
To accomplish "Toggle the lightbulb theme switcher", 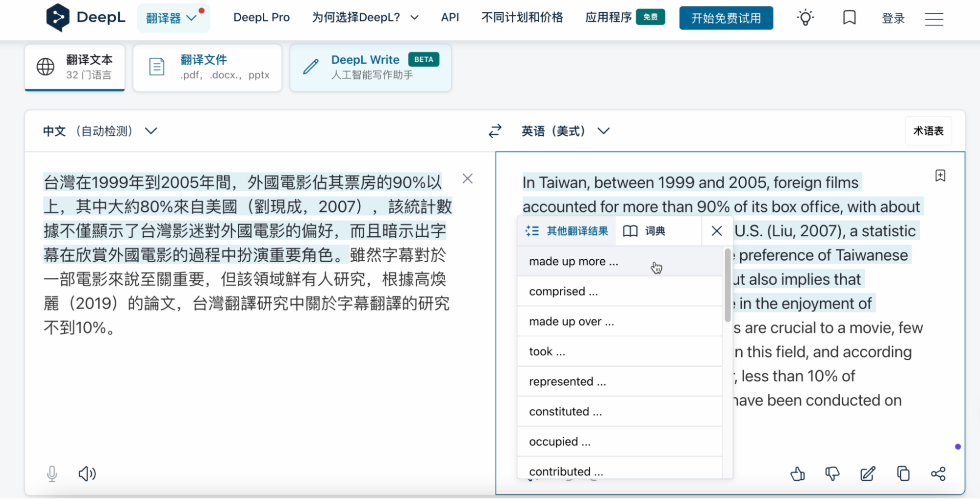I will point(804,18).
